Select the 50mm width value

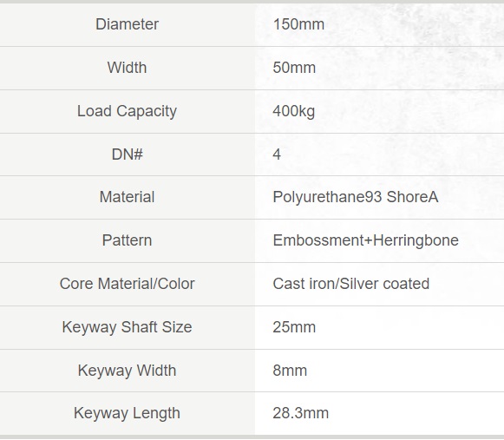pyautogui.click(x=294, y=68)
